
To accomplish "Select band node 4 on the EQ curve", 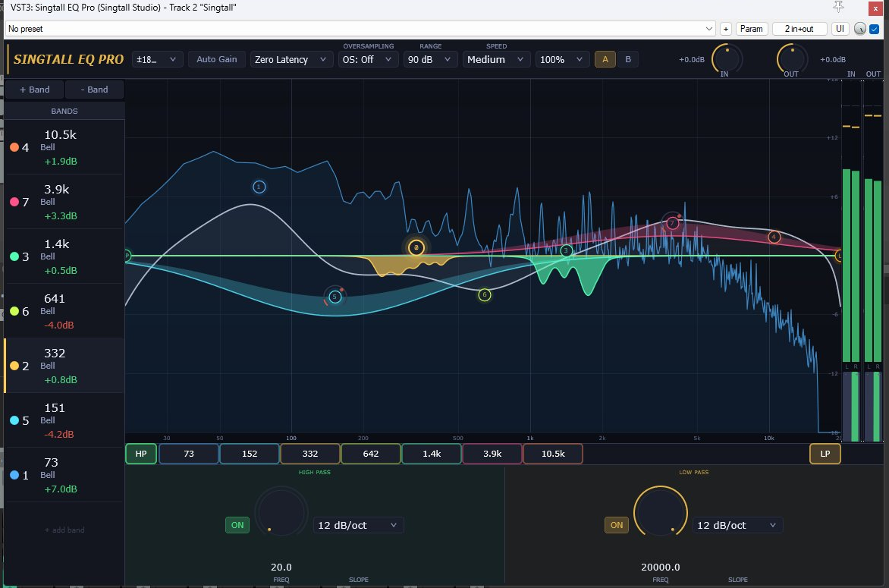I will pos(774,237).
